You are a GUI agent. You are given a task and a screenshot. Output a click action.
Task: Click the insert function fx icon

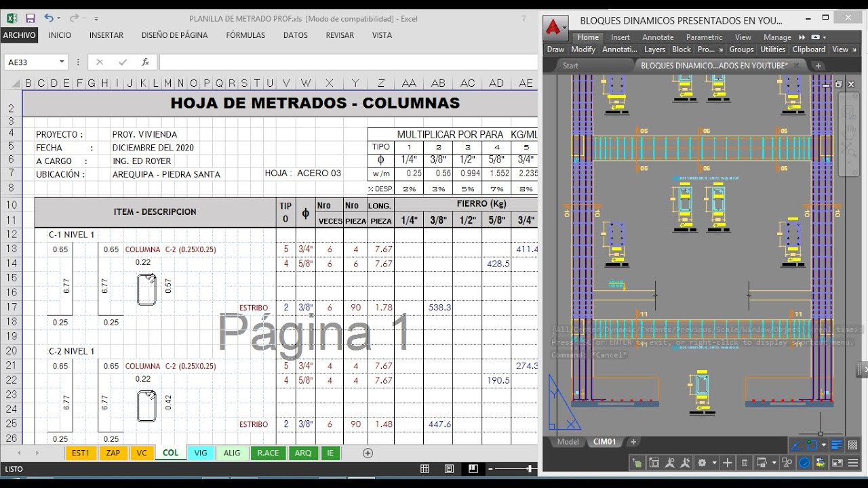(x=145, y=62)
